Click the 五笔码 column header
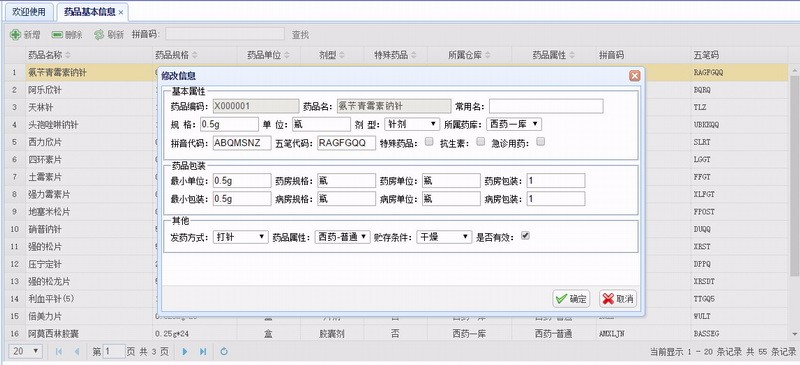The height and width of the screenshot is (365, 800). 739,55
